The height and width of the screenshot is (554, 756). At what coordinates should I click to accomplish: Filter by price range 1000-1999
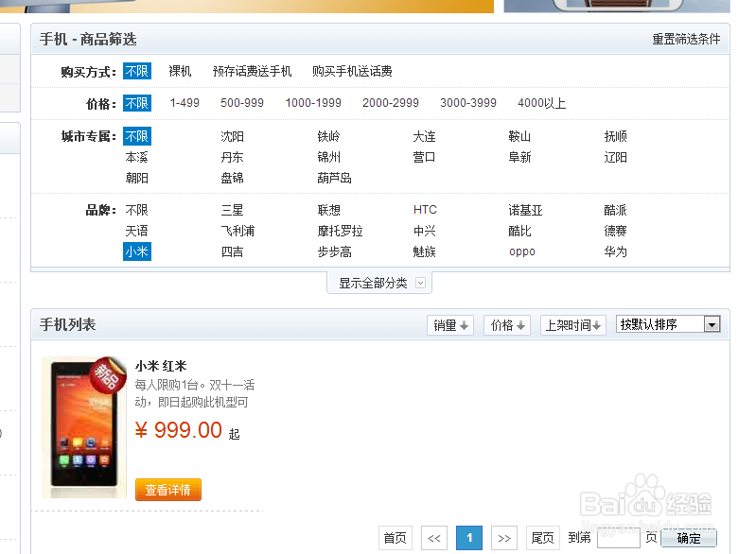pos(313,103)
